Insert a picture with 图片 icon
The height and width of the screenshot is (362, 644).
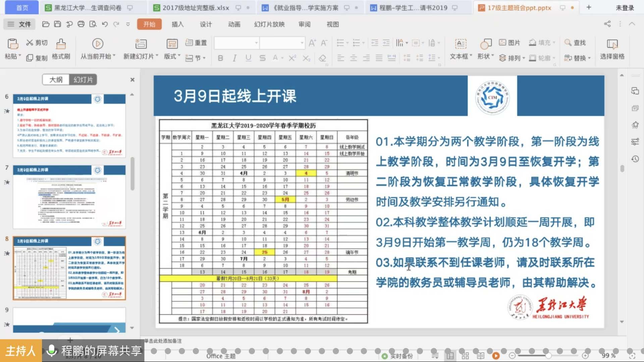(502, 43)
